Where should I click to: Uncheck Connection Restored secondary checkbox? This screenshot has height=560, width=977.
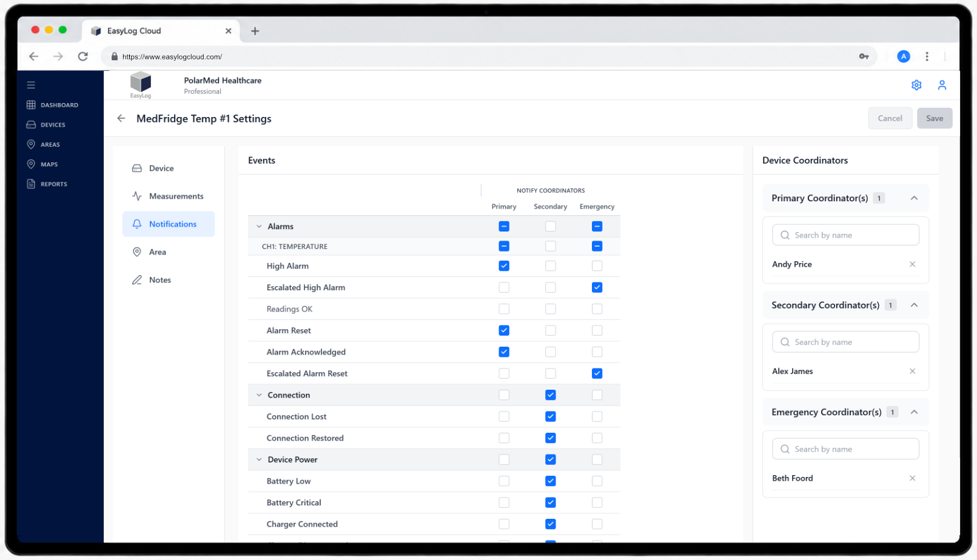pos(551,438)
